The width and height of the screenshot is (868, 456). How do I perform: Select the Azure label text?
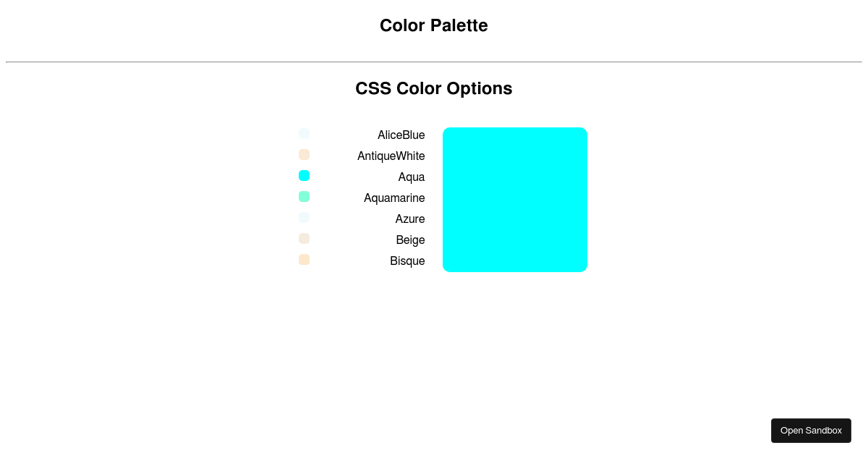coord(410,219)
